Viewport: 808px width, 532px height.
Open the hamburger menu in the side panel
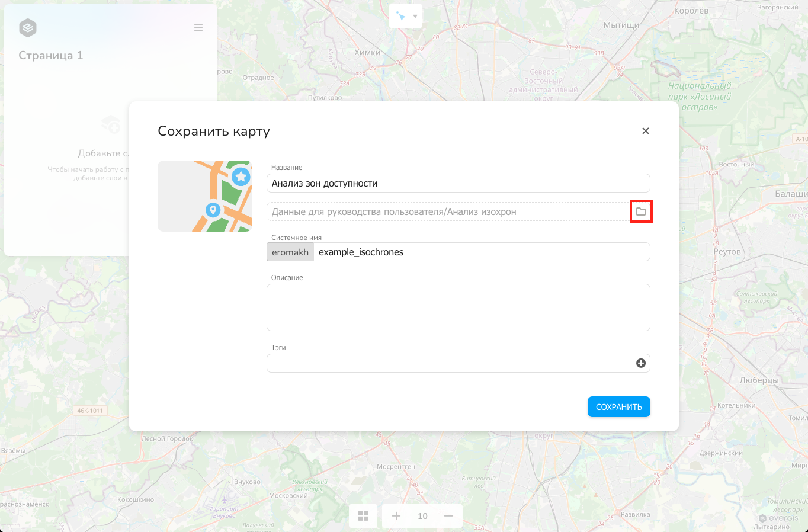198,27
